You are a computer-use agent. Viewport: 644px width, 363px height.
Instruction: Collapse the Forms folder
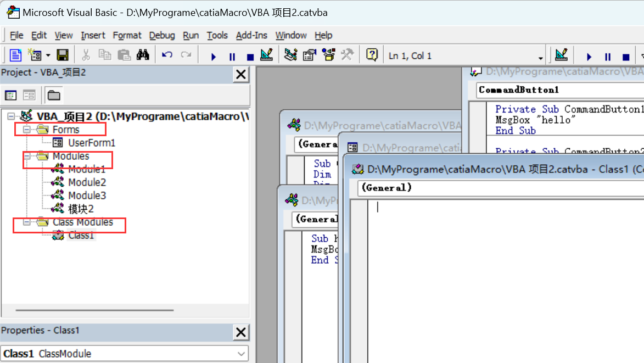tap(27, 130)
